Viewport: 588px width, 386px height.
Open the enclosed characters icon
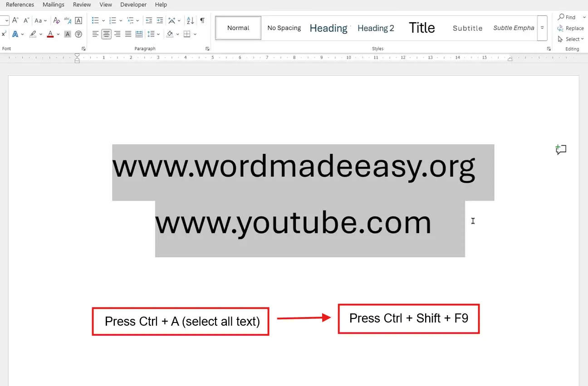(x=78, y=34)
